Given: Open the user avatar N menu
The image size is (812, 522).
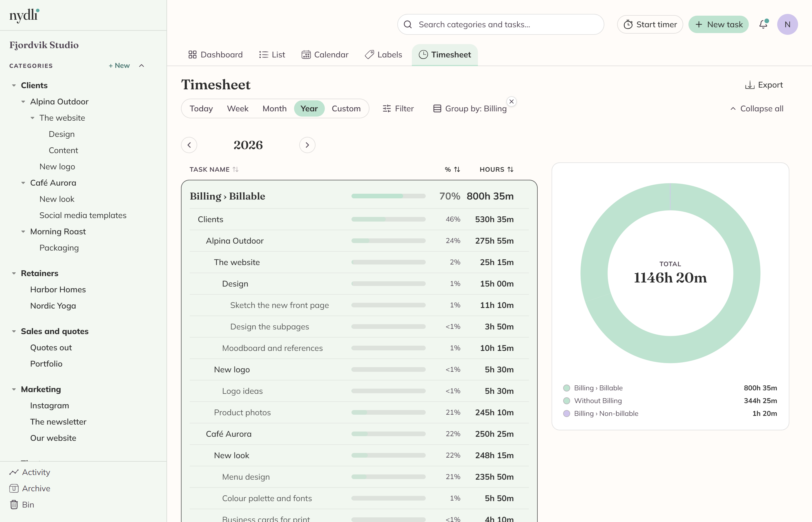Looking at the screenshot, I should pyautogui.click(x=787, y=24).
